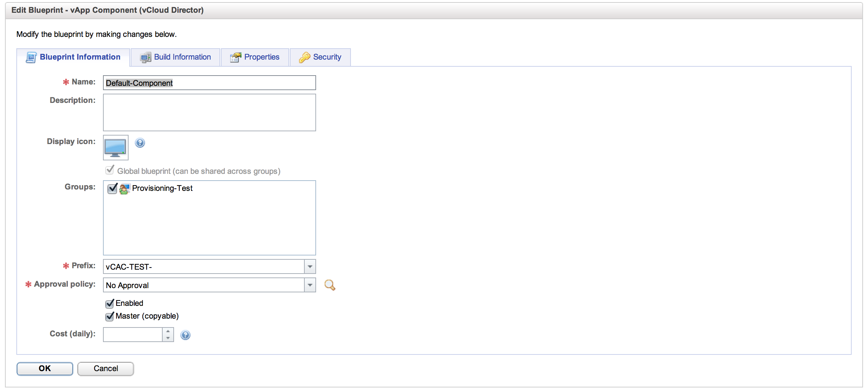Click the monitor display icon thumbnail
This screenshot has height=391, width=868.
pos(115,148)
